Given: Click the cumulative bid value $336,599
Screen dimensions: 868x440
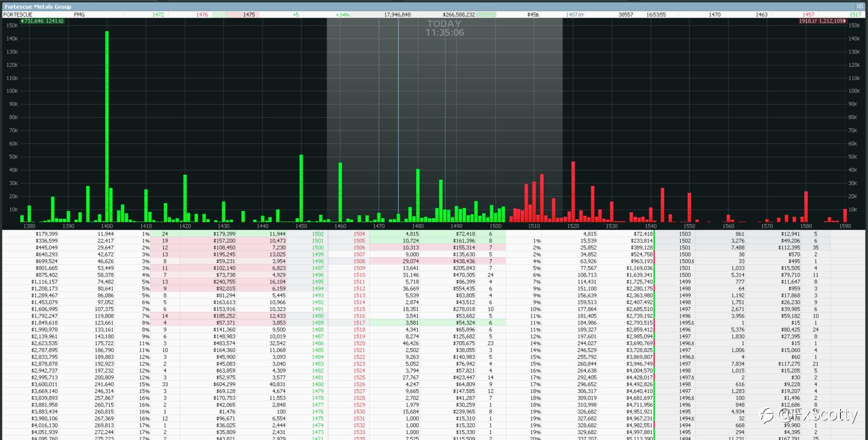Looking at the screenshot, I should pyautogui.click(x=46, y=241).
